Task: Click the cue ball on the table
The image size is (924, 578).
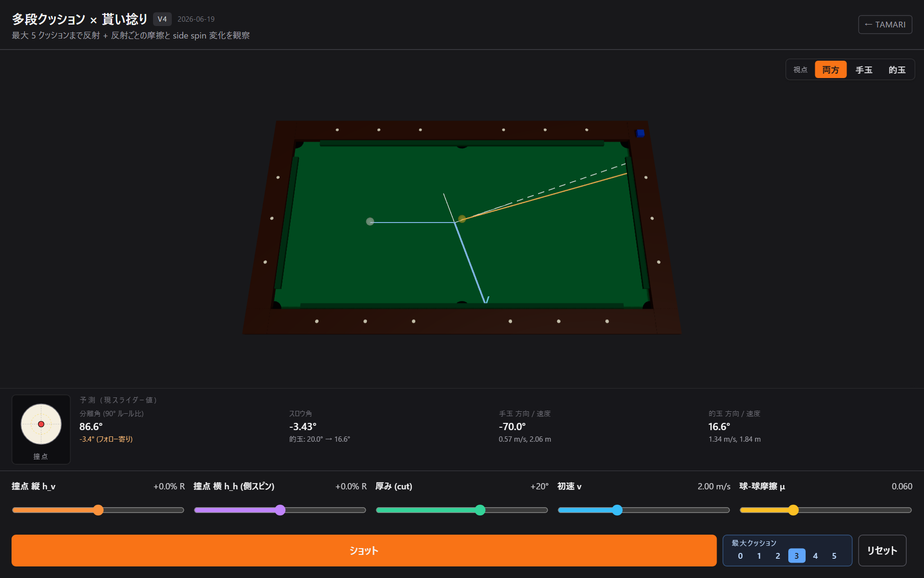Action: 370,222
